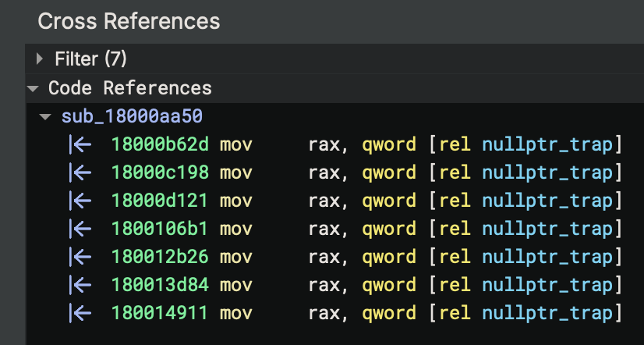644x345 pixels.
Task: Open cross reference at address 180013d84
Action: point(160,285)
